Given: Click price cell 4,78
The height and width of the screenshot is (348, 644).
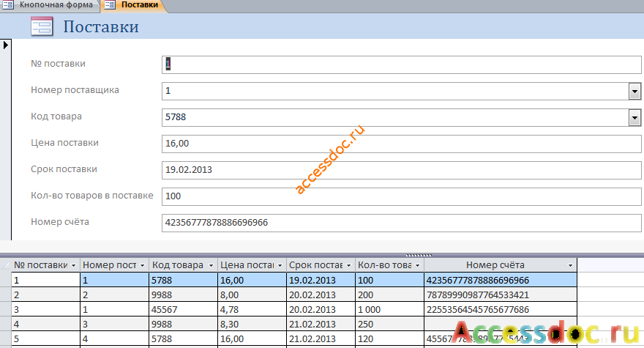Looking at the screenshot, I should 252,309.
